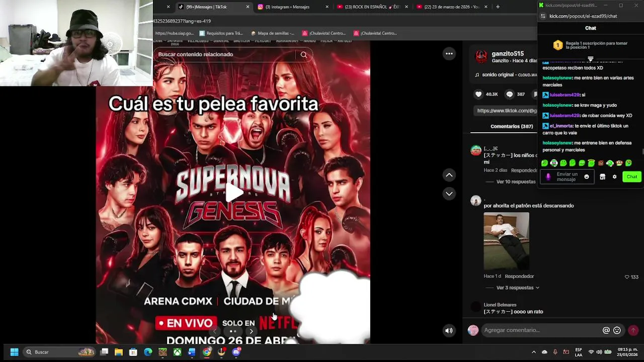Viewport: 644px width, 362px height.
Task: Open Microsoft Edge from taskbar
Action: coord(148,352)
